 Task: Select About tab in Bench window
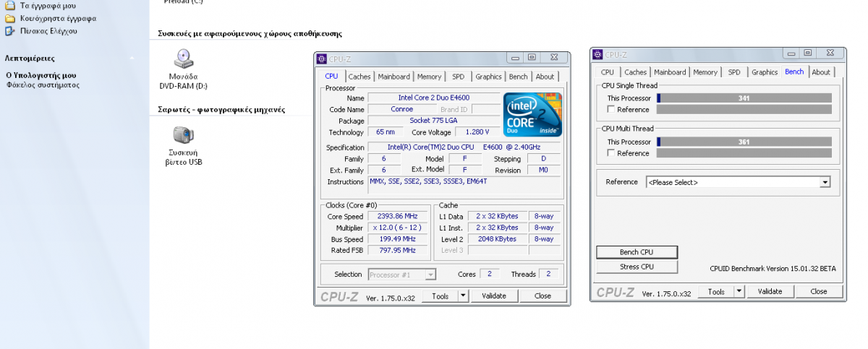821,72
